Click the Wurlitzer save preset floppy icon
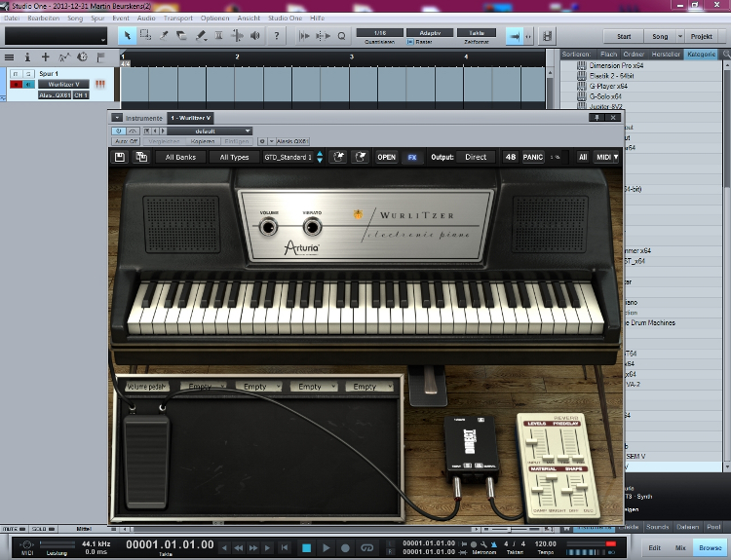Image resolution: width=731 pixels, height=560 pixels. point(120,157)
